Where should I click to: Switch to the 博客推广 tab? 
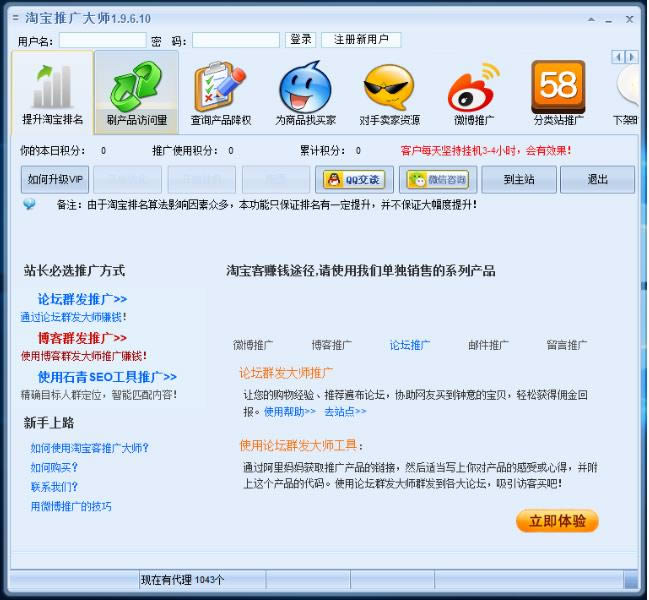pos(332,345)
